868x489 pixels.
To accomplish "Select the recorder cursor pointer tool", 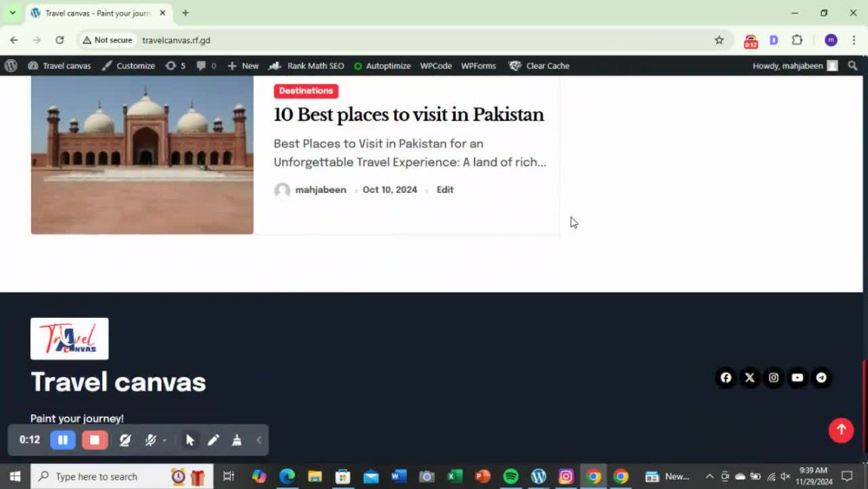I will pos(190,439).
